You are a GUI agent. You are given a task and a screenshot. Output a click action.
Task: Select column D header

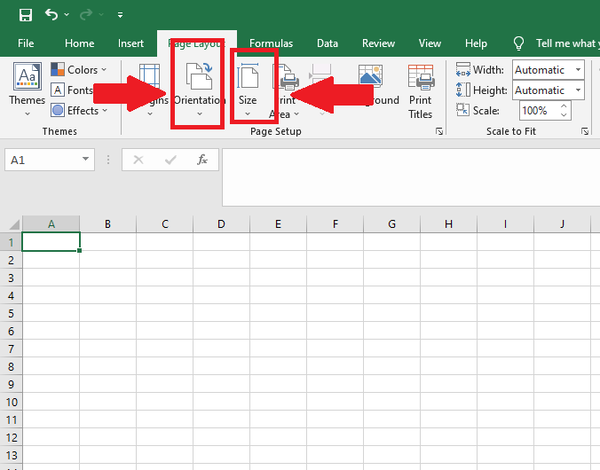[x=221, y=224]
